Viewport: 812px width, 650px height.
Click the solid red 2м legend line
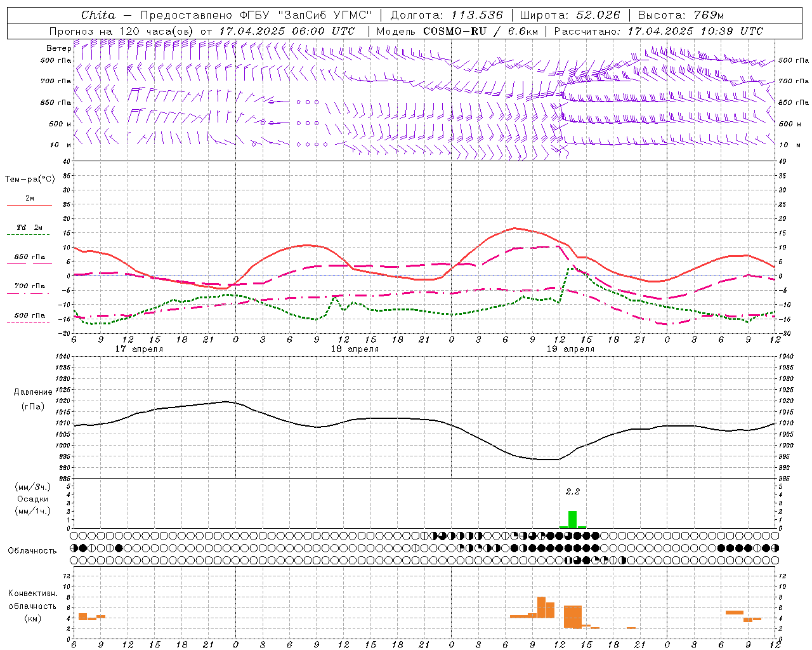coord(29,205)
